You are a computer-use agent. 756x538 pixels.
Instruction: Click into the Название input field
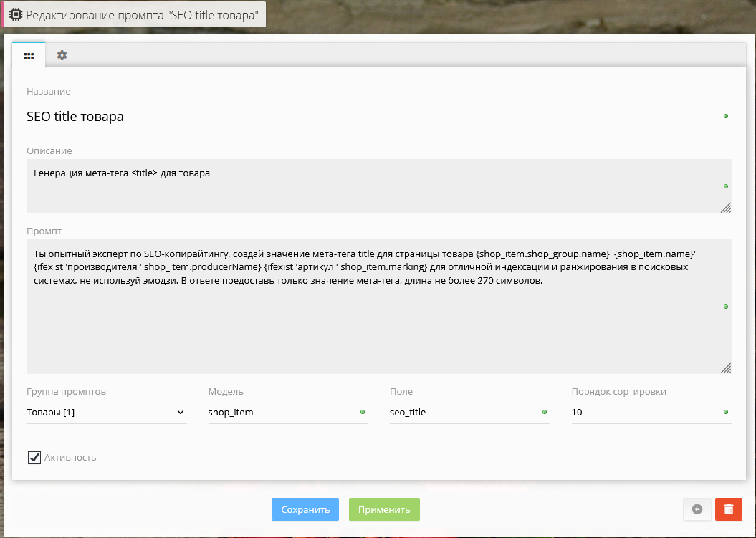point(358,116)
